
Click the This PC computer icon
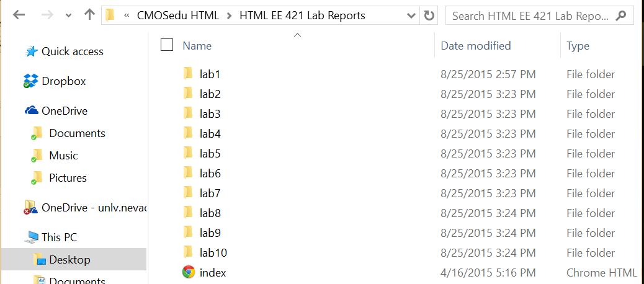[31, 237]
